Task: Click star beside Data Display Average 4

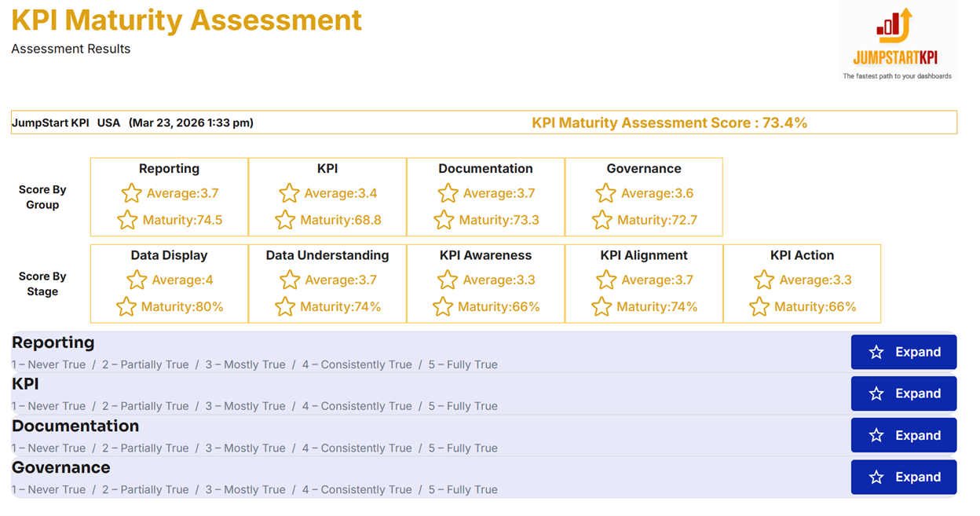Action: pos(137,280)
